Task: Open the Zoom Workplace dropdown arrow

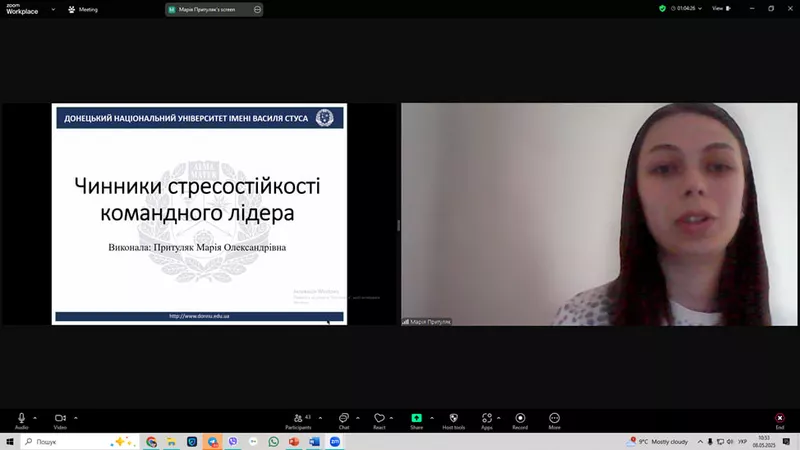Action: click(x=53, y=9)
